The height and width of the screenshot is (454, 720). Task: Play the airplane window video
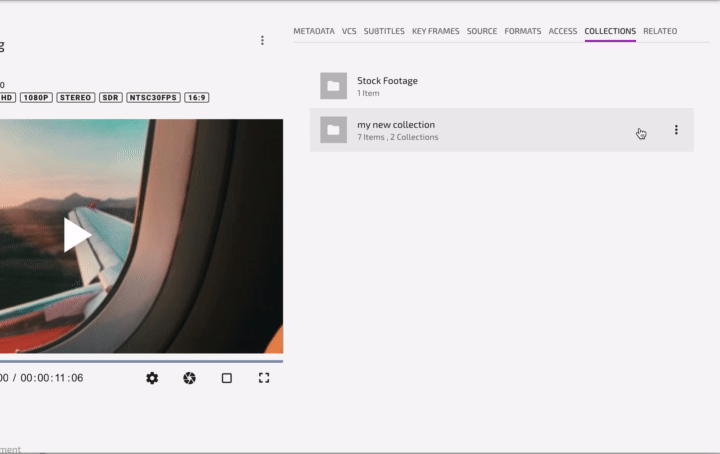click(x=77, y=234)
